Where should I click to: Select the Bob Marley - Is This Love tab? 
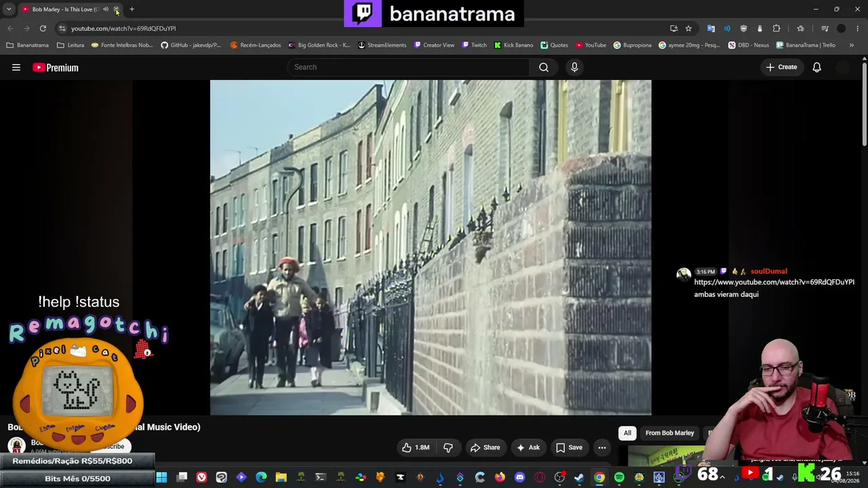[64, 9]
